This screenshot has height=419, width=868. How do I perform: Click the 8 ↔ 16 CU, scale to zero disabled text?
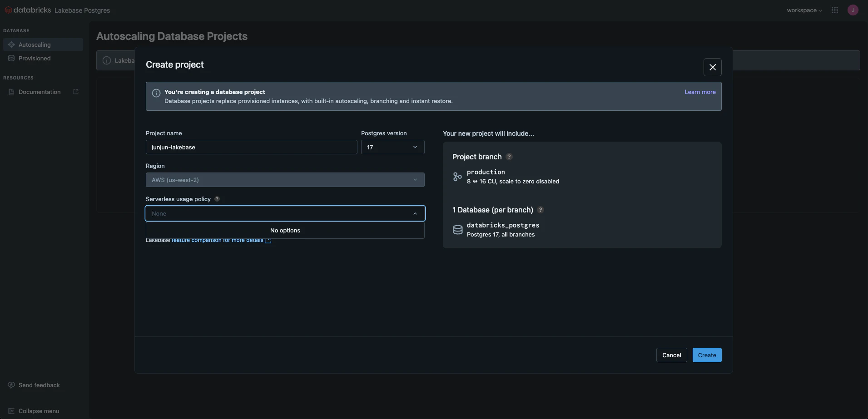(x=513, y=181)
